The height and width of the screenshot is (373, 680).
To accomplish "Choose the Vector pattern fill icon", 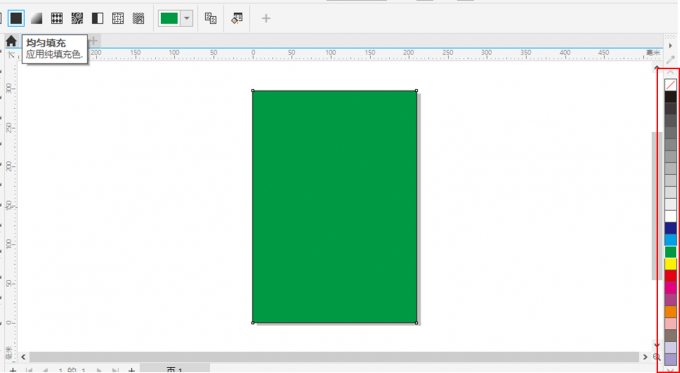I will 57,18.
